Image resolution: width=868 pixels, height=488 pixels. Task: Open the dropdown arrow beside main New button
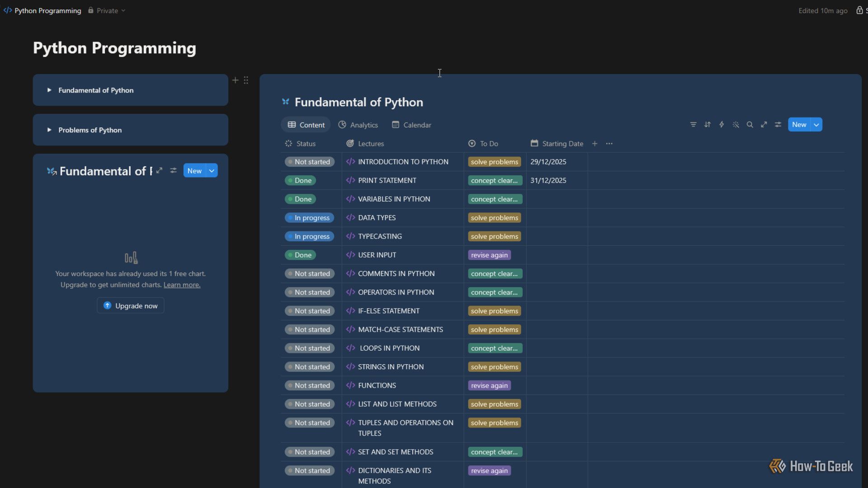tap(816, 125)
